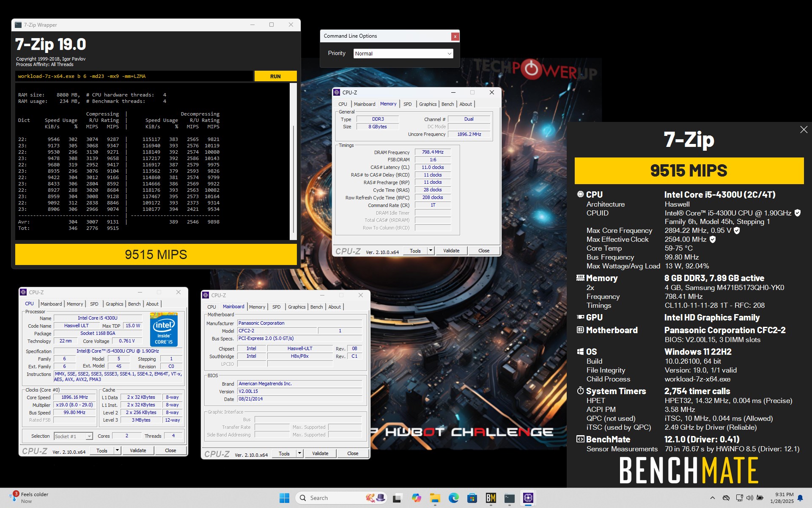Click the taskbar Search box

341,498
